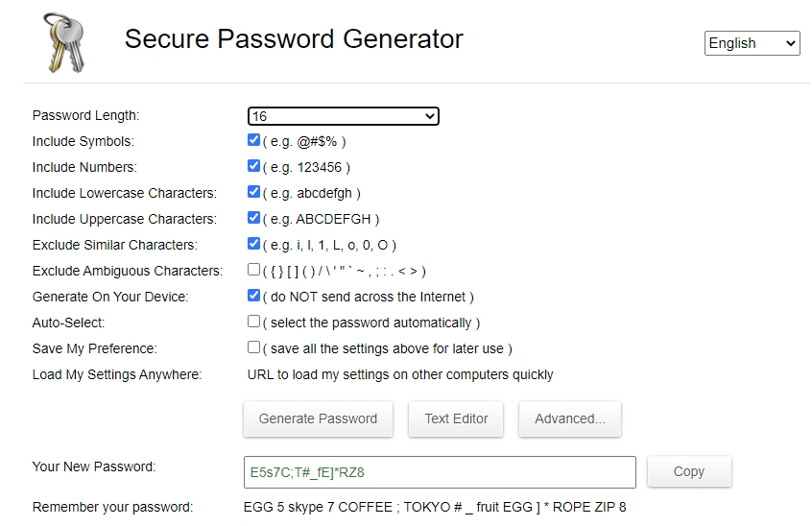
Task: Click the Copy button
Action: [x=688, y=471]
